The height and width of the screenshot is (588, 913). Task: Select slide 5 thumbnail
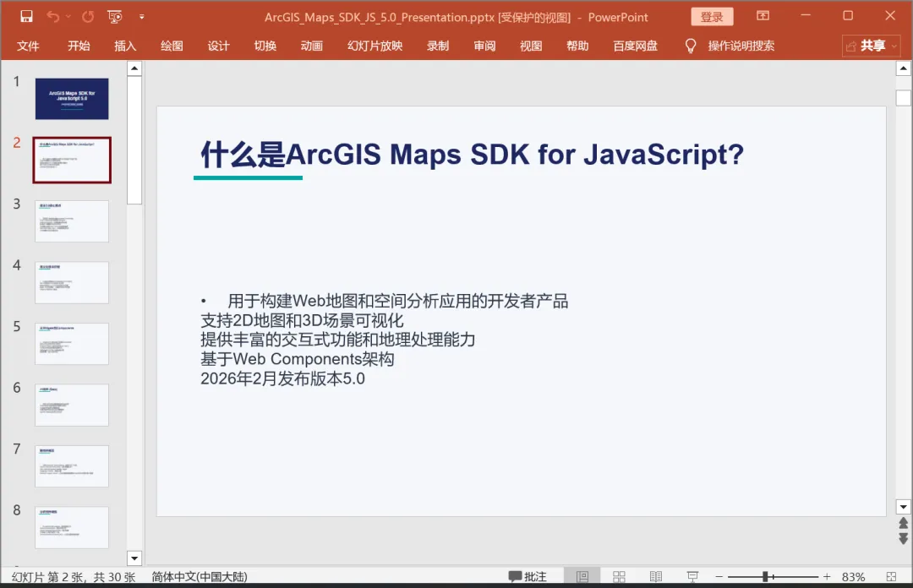[x=72, y=344]
